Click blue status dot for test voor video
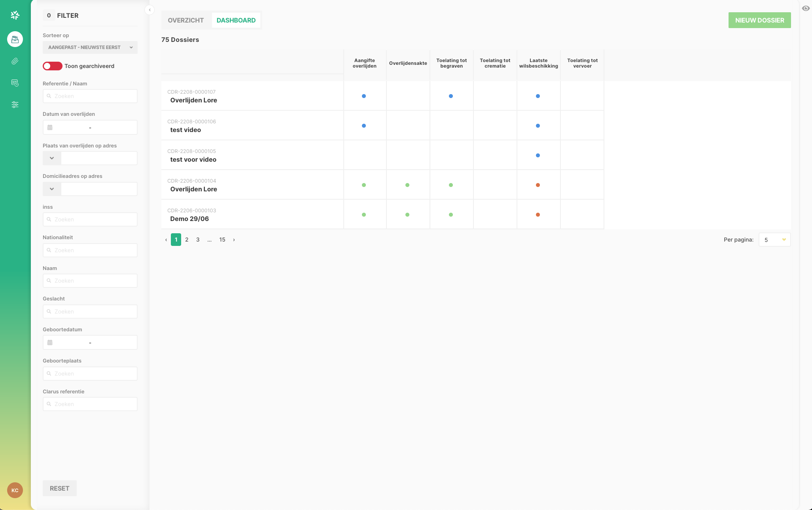This screenshot has height=510, width=812. 538,155
